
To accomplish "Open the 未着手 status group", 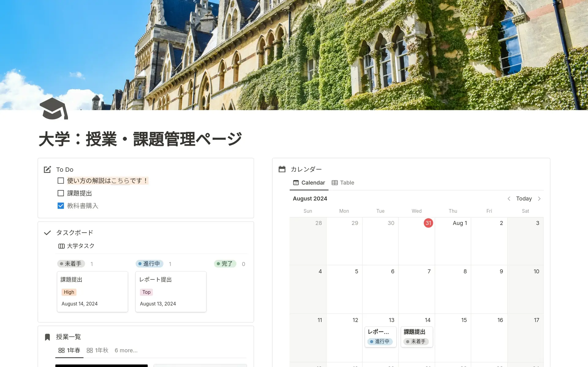I will pos(71,264).
